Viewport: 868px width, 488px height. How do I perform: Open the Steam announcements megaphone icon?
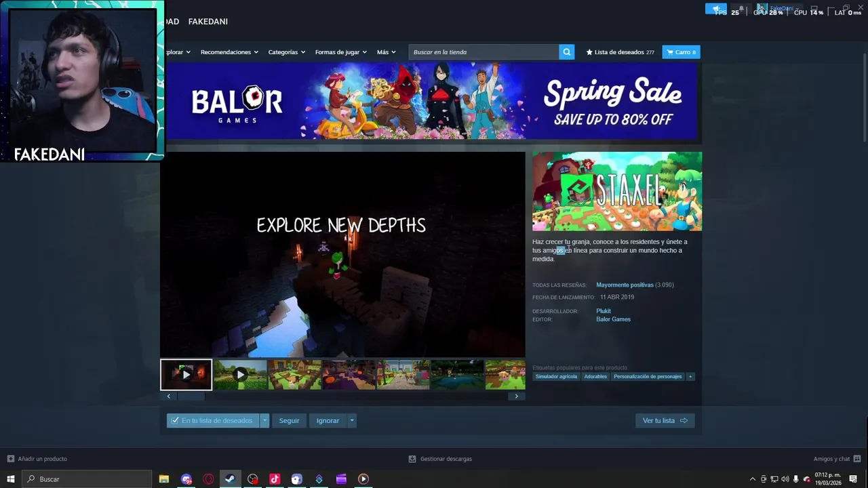(x=716, y=9)
